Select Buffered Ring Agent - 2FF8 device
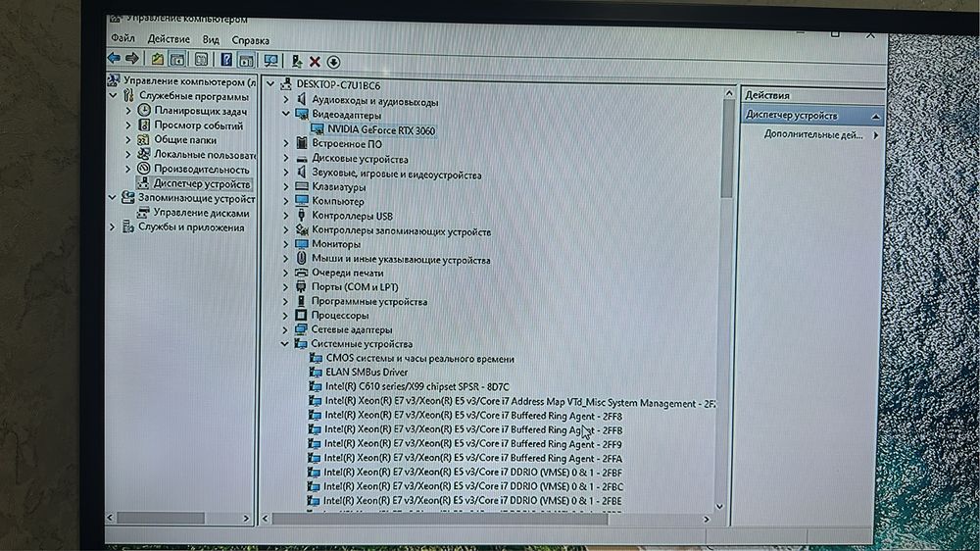 (x=473, y=416)
